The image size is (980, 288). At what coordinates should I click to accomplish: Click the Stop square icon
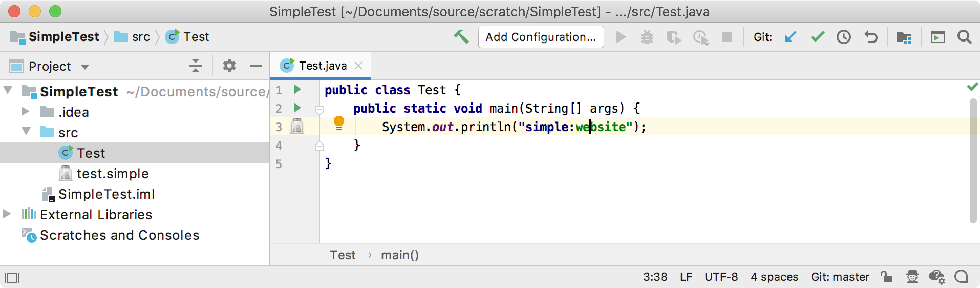727,37
